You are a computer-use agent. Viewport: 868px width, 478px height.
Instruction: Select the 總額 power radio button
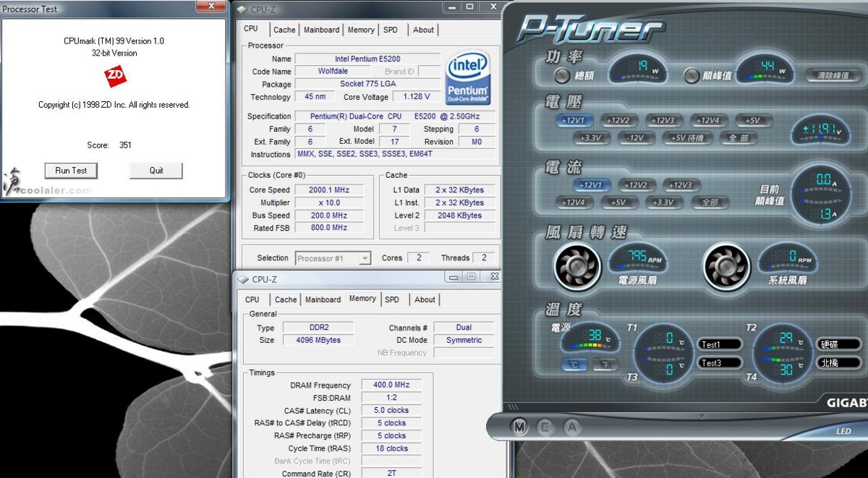[x=561, y=75]
